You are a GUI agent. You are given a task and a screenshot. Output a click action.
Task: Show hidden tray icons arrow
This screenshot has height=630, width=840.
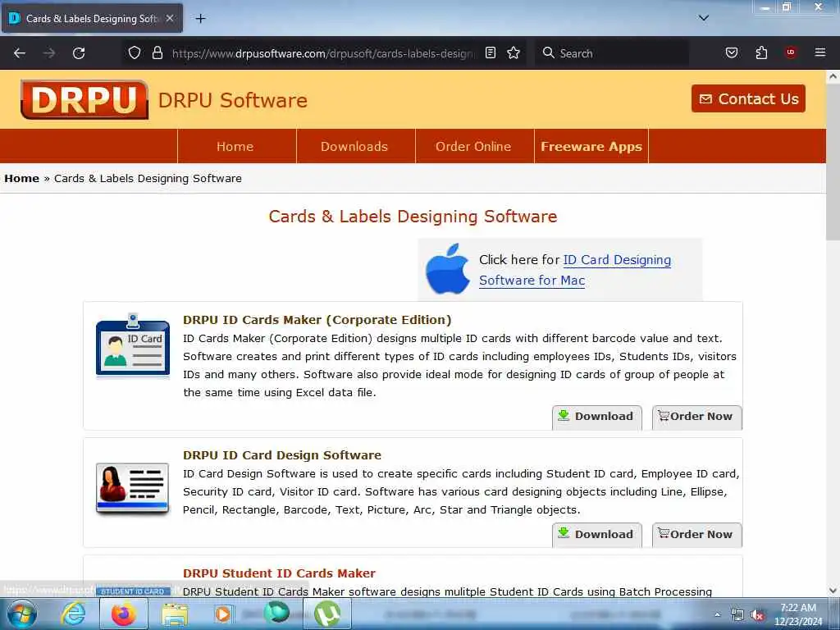tap(717, 615)
